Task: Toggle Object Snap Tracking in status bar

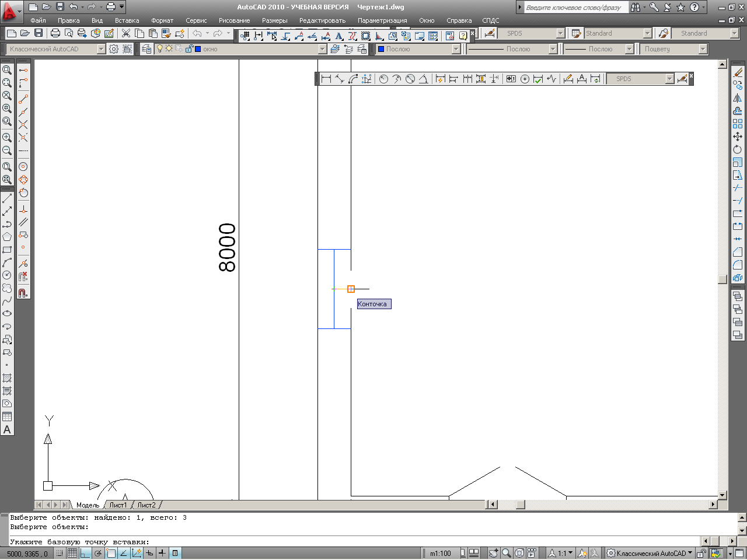Action: [x=124, y=553]
